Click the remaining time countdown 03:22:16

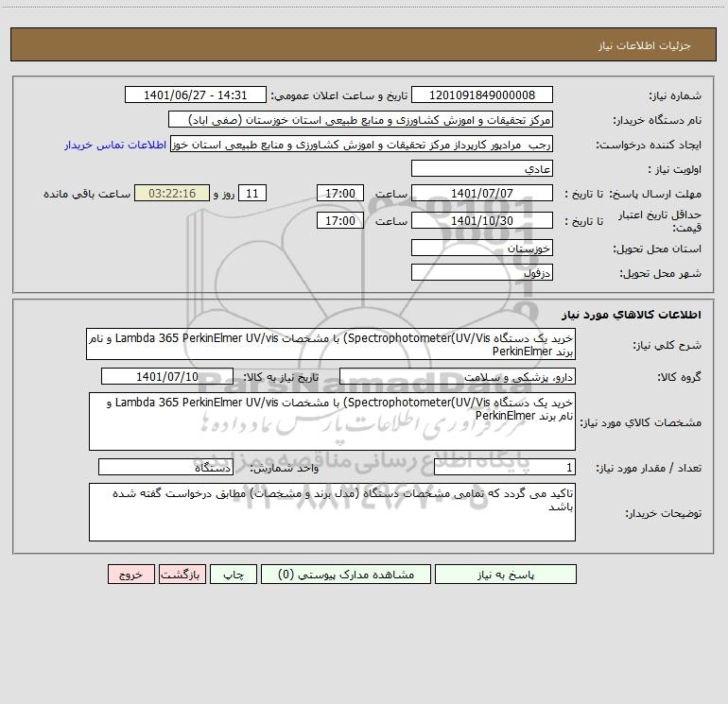point(172,193)
